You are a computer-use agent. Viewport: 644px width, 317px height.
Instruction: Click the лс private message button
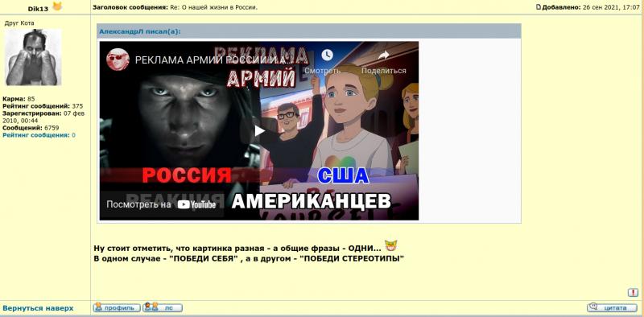pos(163,307)
